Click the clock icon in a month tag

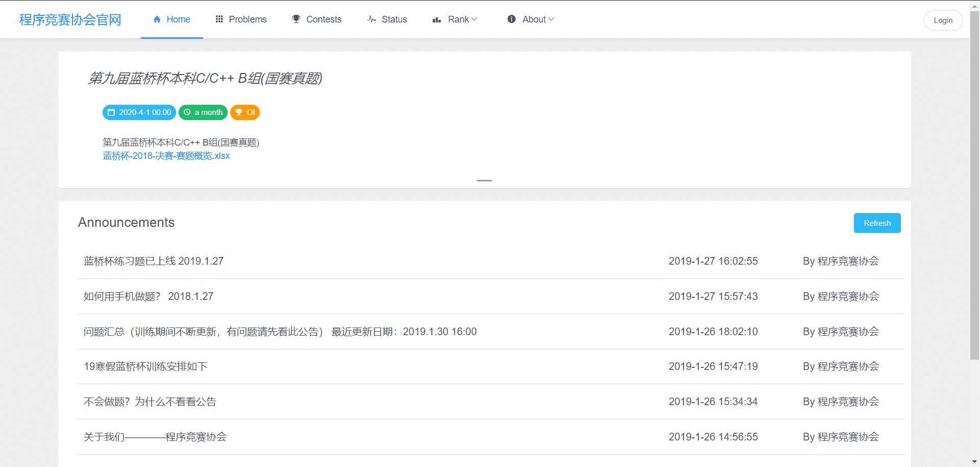187,112
